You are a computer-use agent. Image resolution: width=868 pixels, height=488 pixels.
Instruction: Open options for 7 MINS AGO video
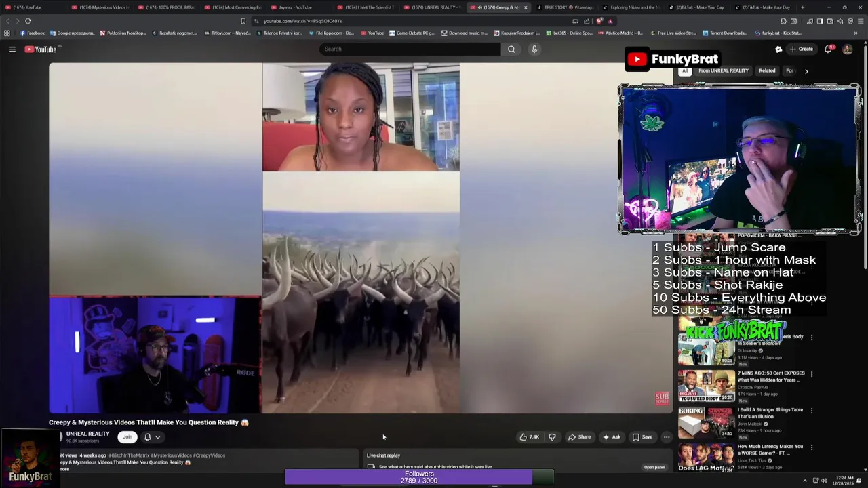[812, 374]
